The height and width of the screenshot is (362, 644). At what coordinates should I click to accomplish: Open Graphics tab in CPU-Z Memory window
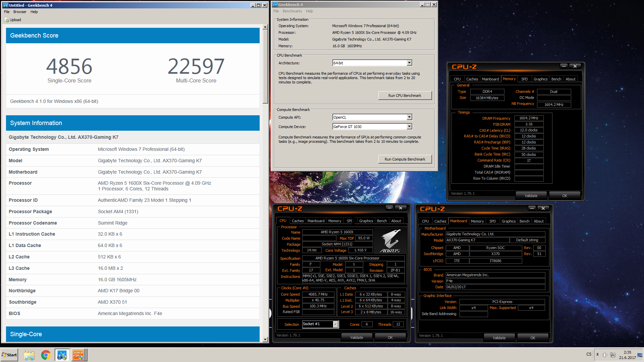tap(540, 79)
